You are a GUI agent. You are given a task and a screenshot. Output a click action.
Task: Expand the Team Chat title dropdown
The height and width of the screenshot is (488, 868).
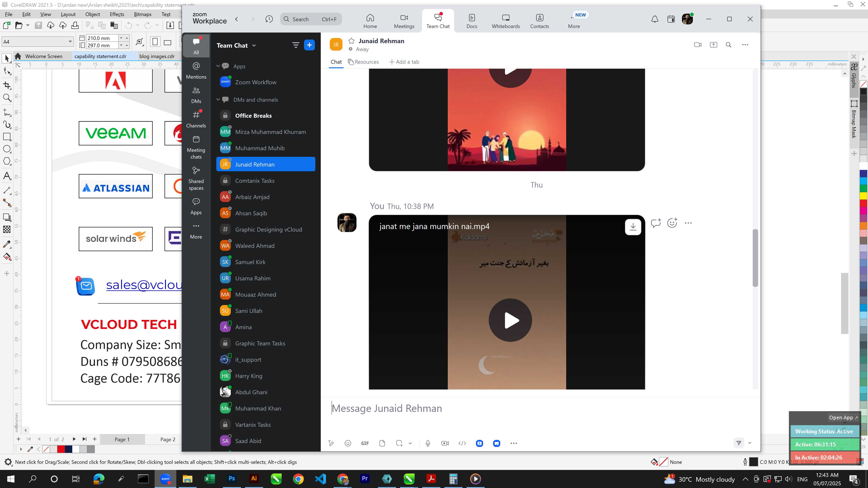coord(254,45)
